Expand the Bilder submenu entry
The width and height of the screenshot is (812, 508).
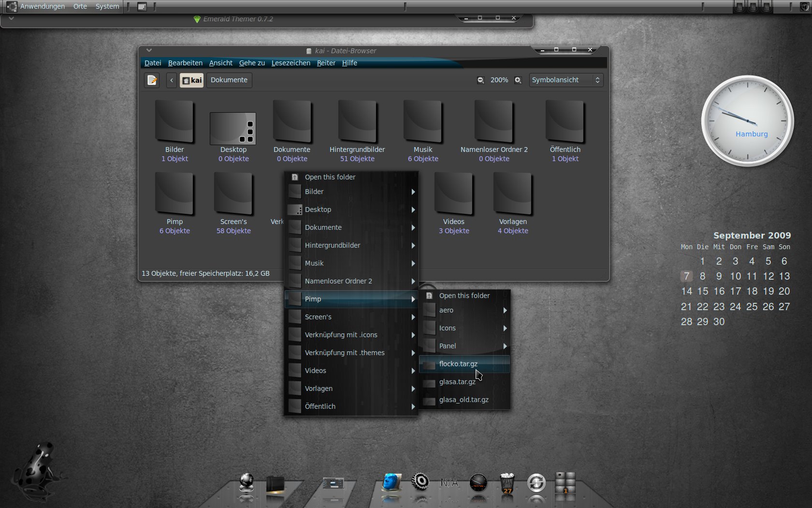pyautogui.click(x=351, y=192)
